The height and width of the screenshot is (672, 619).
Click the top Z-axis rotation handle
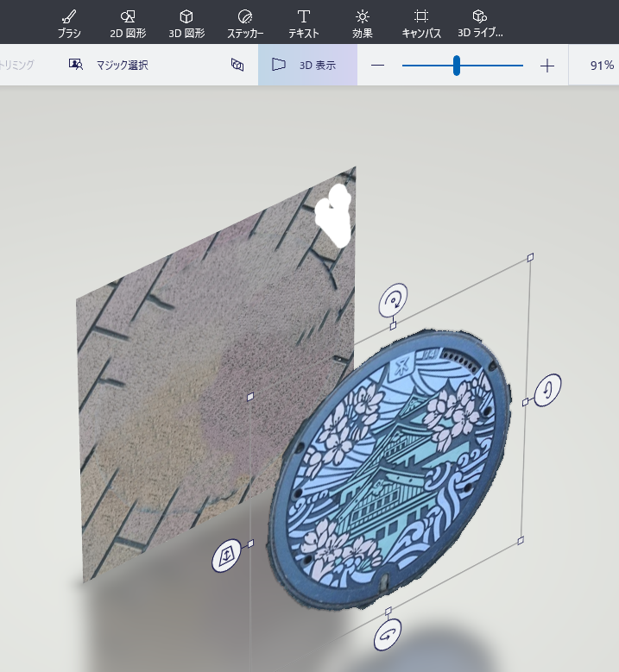click(x=394, y=300)
